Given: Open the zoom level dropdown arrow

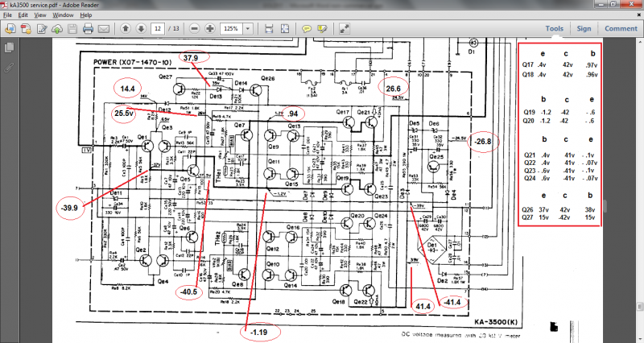Looking at the screenshot, I should [x=248, y=29].
